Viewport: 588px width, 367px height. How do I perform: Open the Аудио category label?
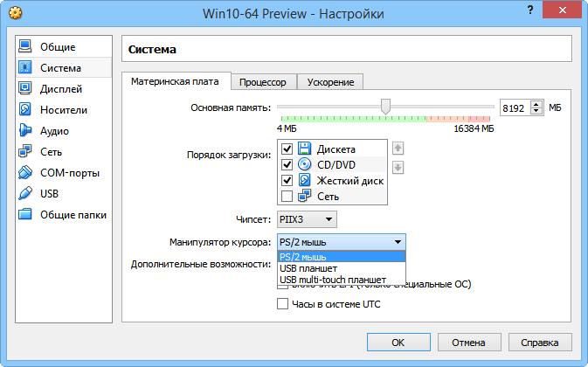point(54,131)
